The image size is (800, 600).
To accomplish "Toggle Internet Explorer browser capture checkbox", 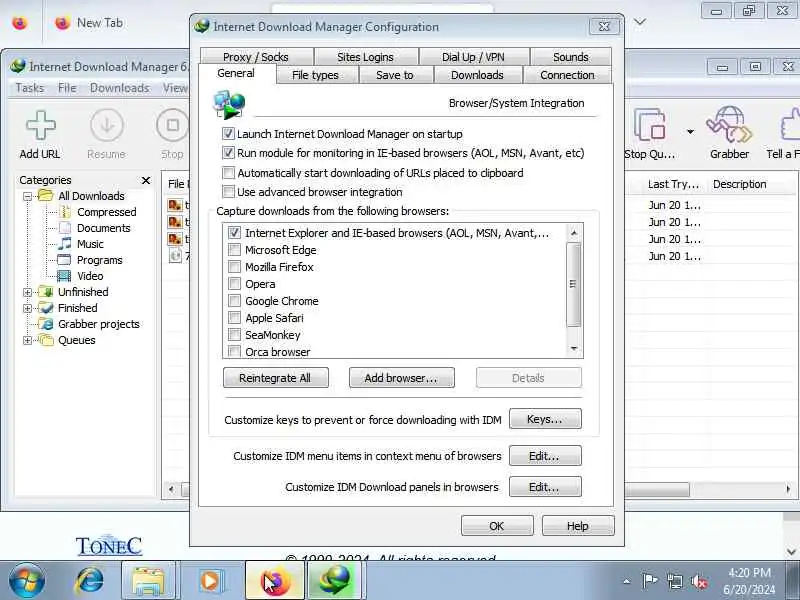I will tap(234, 233).
